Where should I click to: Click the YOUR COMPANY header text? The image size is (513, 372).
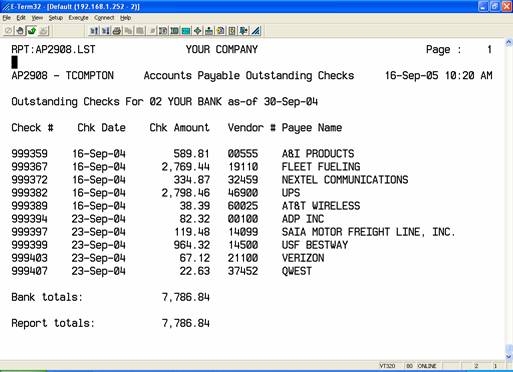coord(222,50)
